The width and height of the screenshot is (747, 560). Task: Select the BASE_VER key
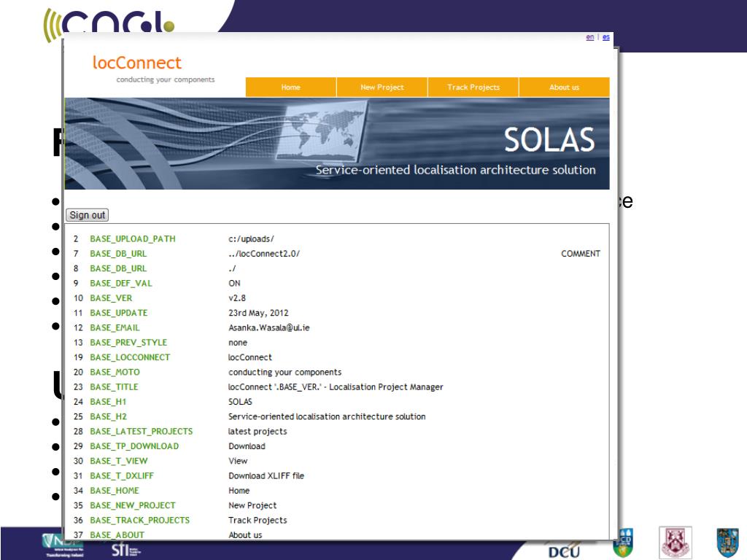click(111, 298)
